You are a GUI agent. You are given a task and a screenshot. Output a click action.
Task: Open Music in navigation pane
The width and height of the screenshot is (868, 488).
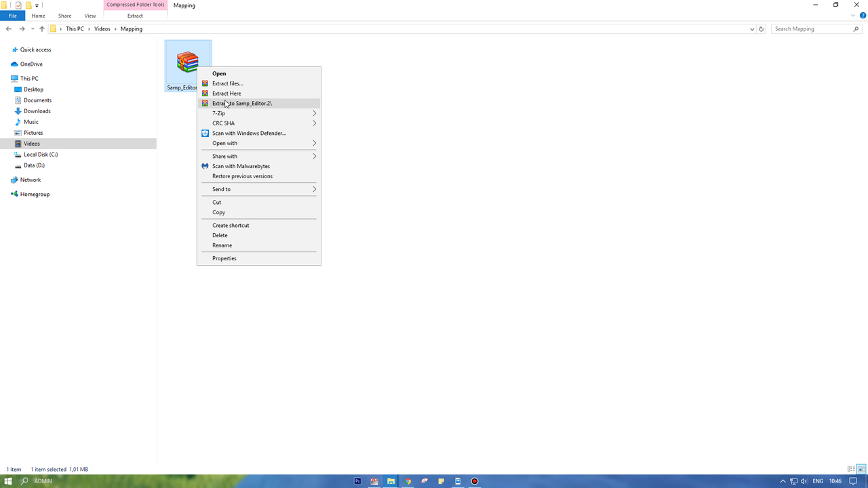pyautogui.click(x=31, y=122)
